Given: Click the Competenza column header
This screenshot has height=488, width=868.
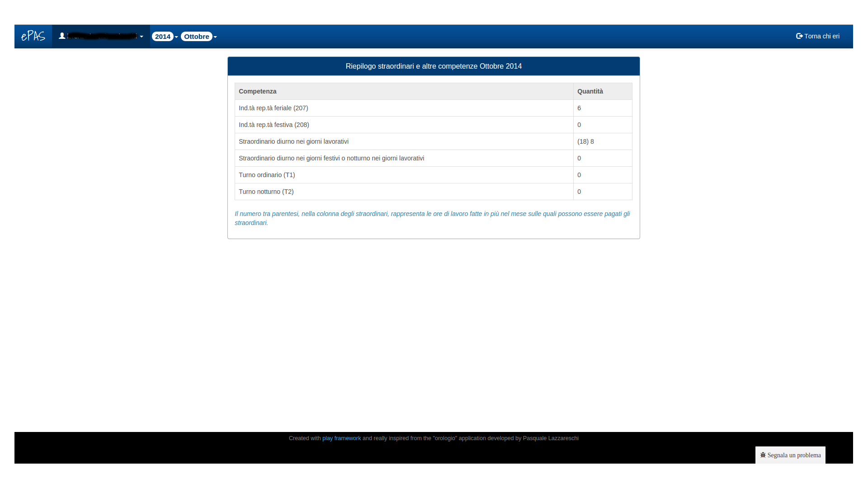Looking at the screenshot, I should [257, 91].
